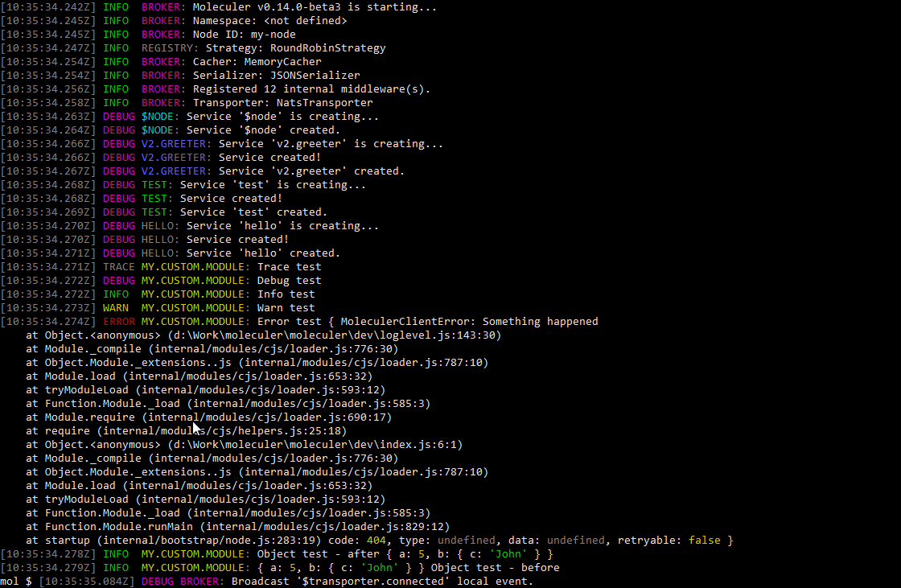Click the 'Moleculer v0.14.0-beta3 is starting...' message

(x=315, y=7)
